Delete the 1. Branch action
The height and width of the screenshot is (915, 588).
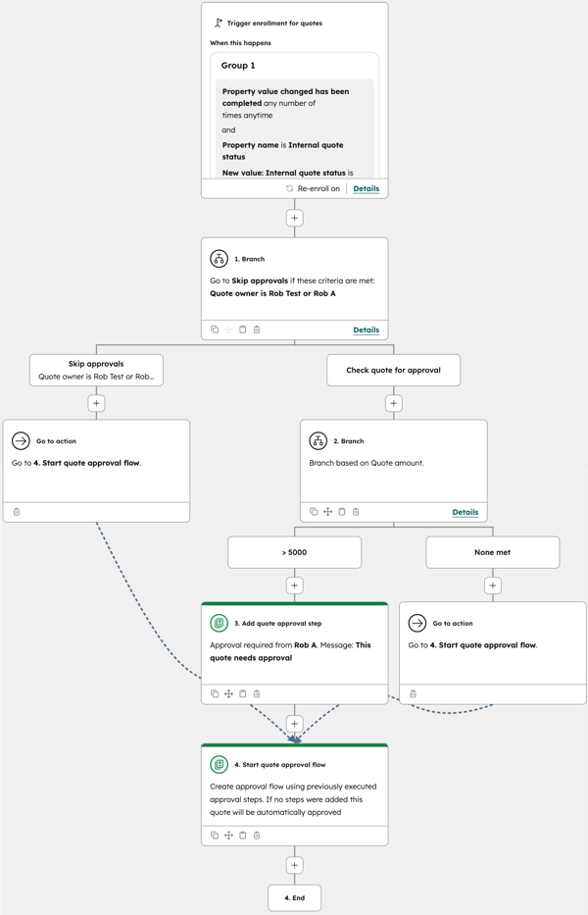click(x=257, y=330)
